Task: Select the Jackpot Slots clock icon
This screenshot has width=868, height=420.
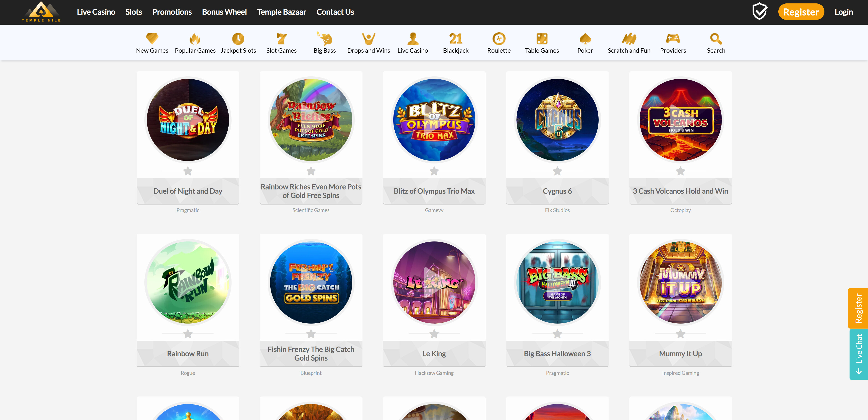Action: pyautogui.click(x=238, y=39)
